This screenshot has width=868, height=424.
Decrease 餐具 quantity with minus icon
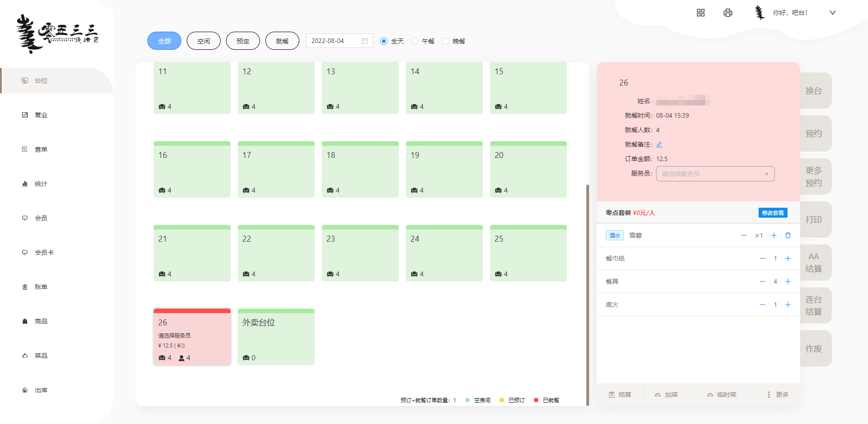pyautogui.click(x=763, y=281)
